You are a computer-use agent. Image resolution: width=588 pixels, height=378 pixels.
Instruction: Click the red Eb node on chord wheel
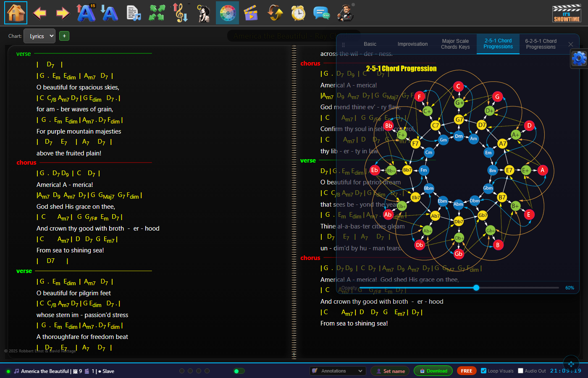tap(375, 170)
